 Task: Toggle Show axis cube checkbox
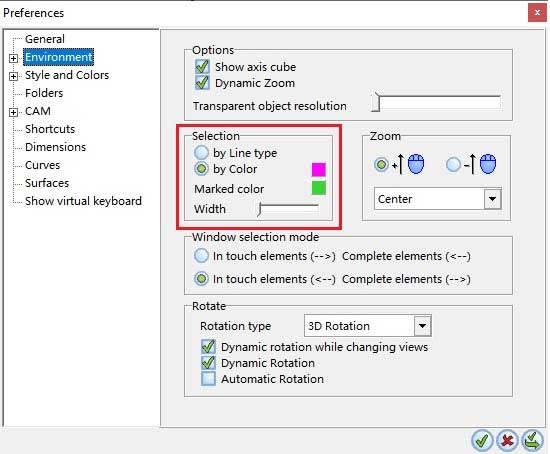coord(202,67)
